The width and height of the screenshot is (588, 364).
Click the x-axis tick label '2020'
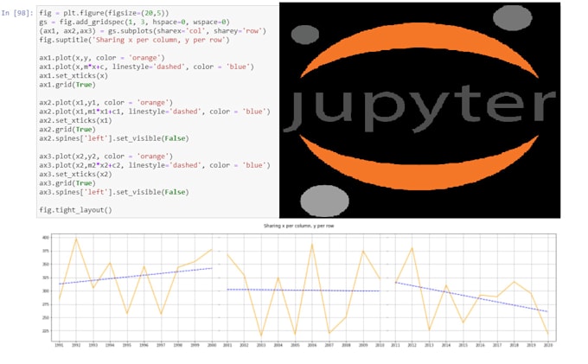[x=547, y=345]
